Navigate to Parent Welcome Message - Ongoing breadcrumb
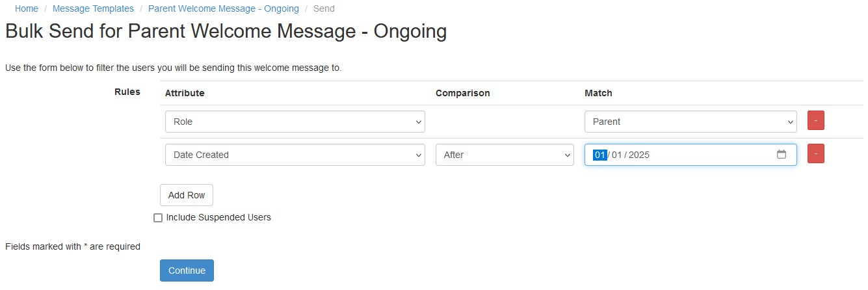Screen dimensions: 868x290 point(224,8)
